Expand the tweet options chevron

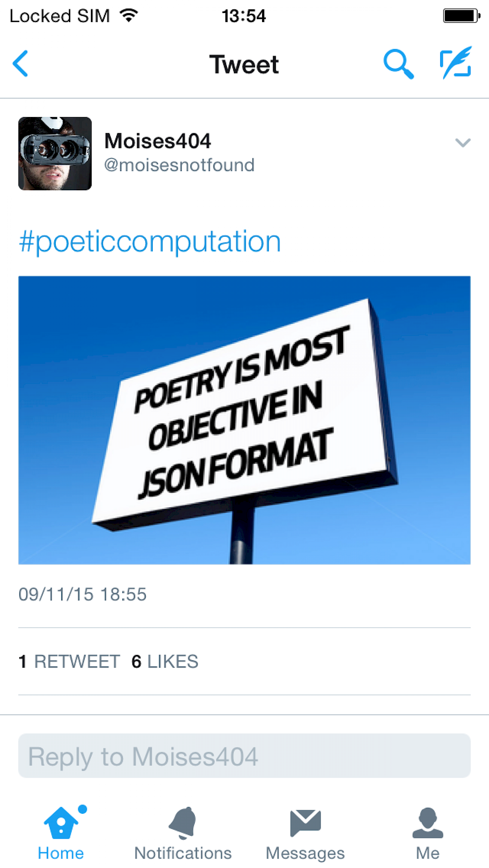463,143
